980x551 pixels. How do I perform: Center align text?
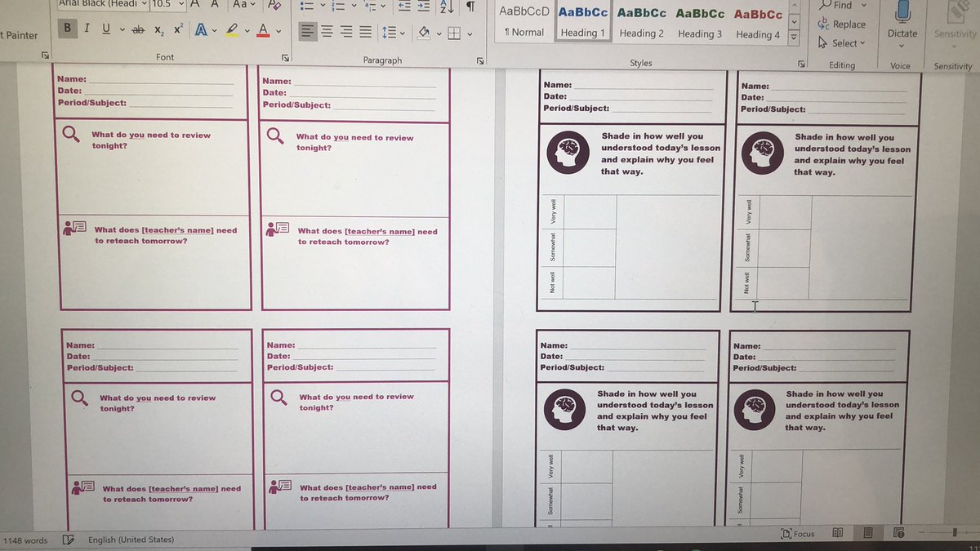tap(327, 32)
